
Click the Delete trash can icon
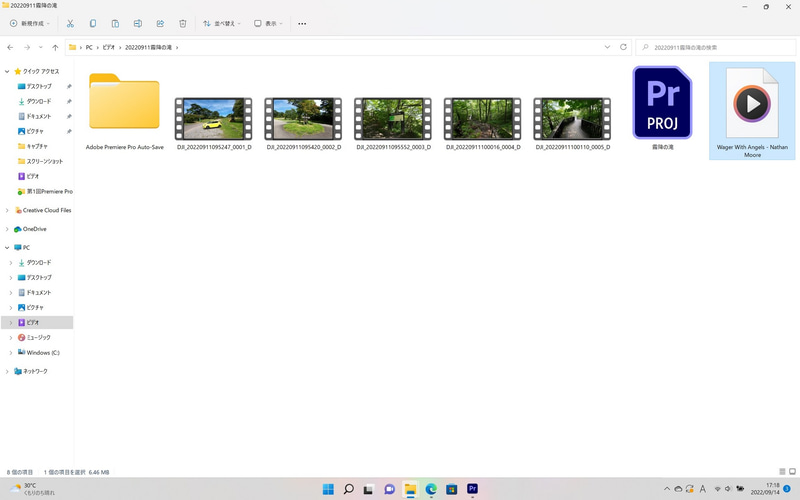pyautogui.click(x=183, y=23)
